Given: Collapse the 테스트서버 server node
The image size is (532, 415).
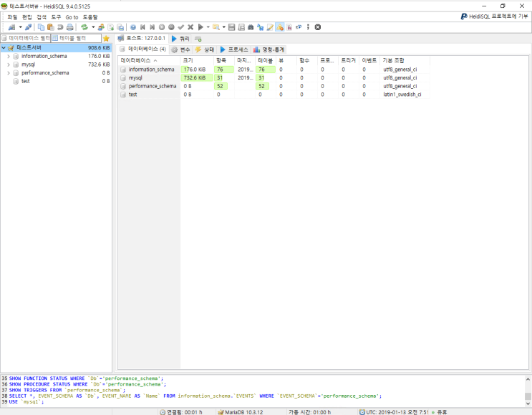Looking at the screenshot, I should tap(4, 48).
